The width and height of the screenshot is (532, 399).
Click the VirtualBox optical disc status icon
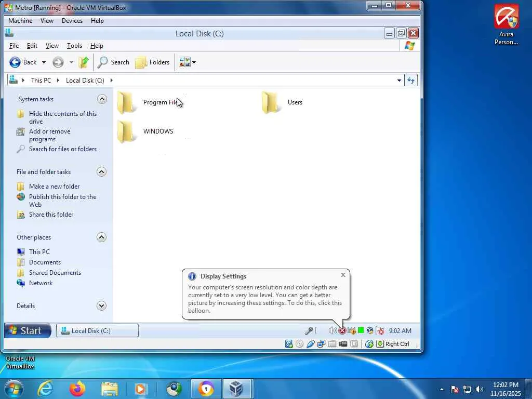click(x=299, y=344)
